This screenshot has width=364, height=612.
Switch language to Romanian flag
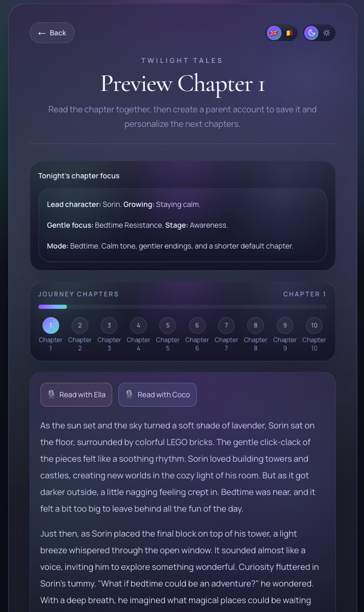(x=289, y=33)
